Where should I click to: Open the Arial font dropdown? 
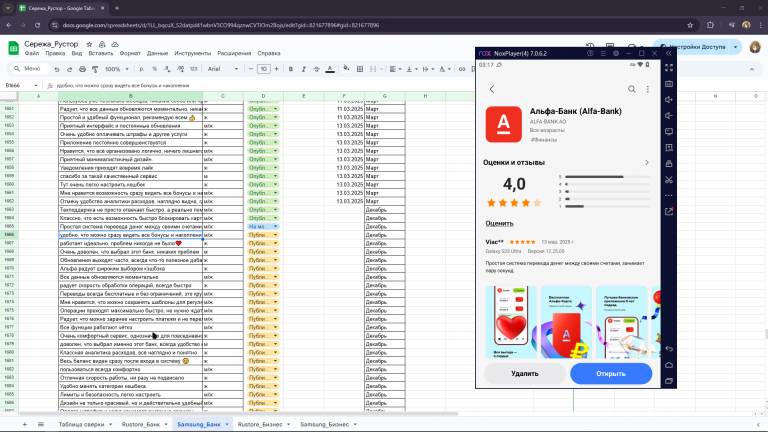pyautogui.click(x=223, y=69)
